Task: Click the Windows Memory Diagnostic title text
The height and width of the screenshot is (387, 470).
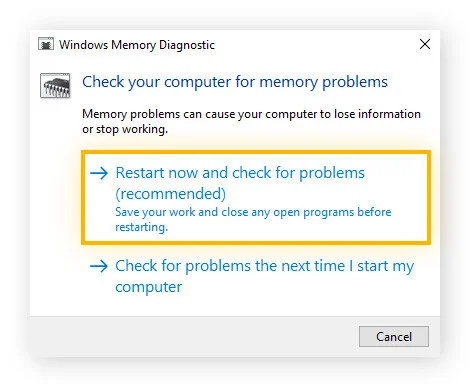Action: 137,45
